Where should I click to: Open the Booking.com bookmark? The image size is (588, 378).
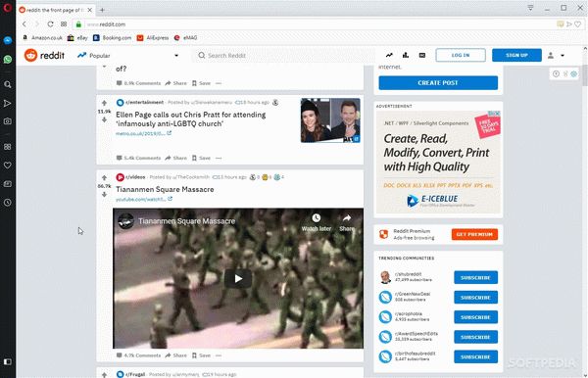112,38
